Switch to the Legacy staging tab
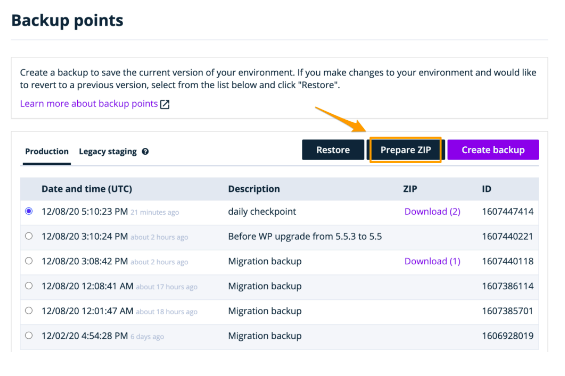 pos(108,151)
